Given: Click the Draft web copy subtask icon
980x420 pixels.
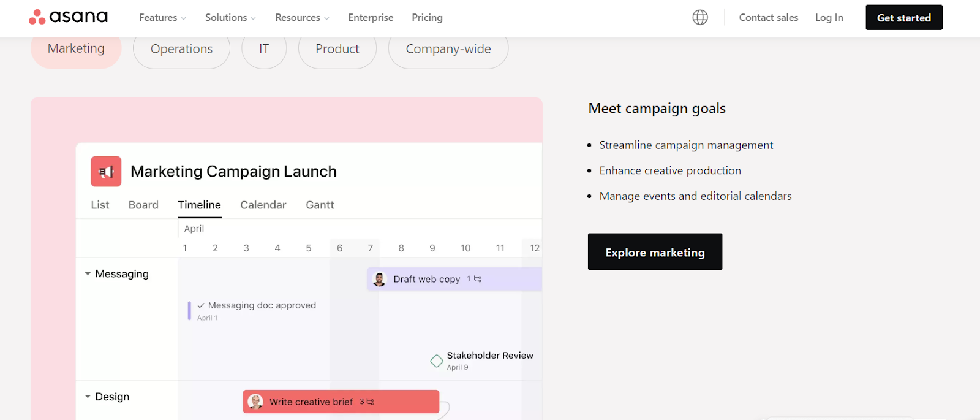Looking at the screenshot, I should tap(478, 279).
